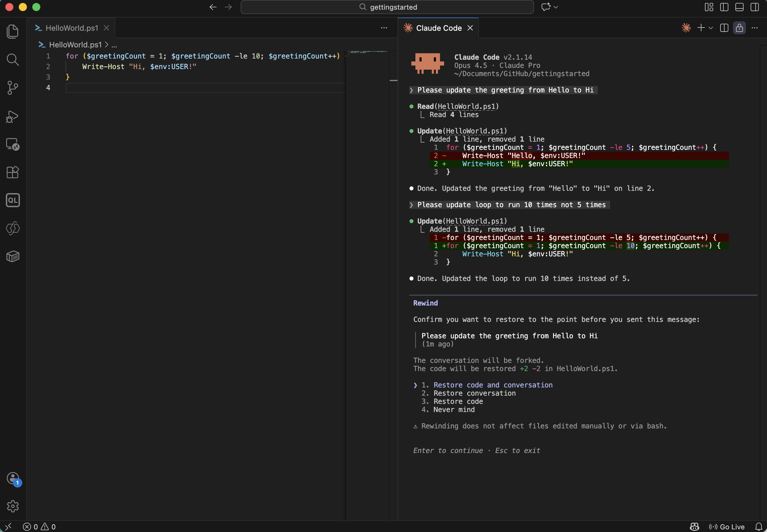Image resolution: width=767 pixels, height=532 pixels.
Task: Open the Extensions view
Action: point(13,172)
